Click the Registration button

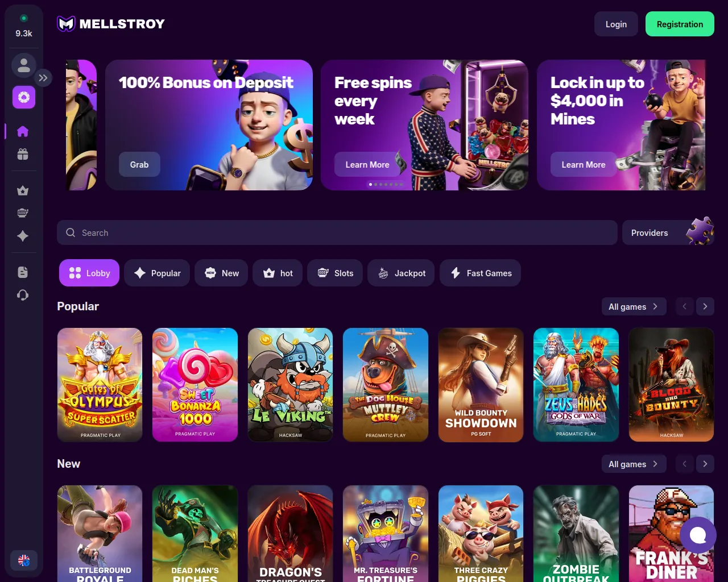click(680, 24)
